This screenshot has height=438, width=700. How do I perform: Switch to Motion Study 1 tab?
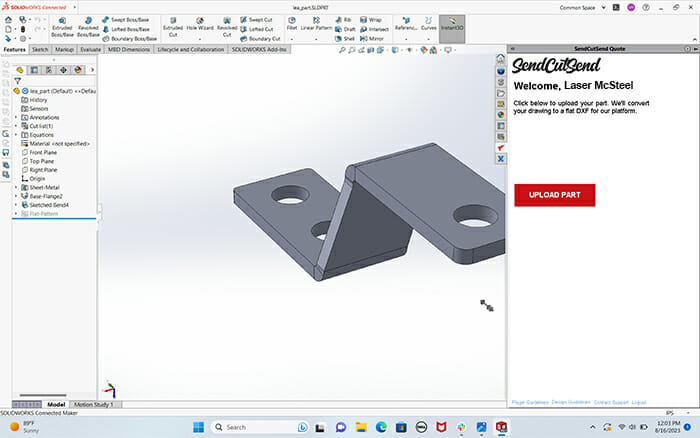[x=96, y=405]
